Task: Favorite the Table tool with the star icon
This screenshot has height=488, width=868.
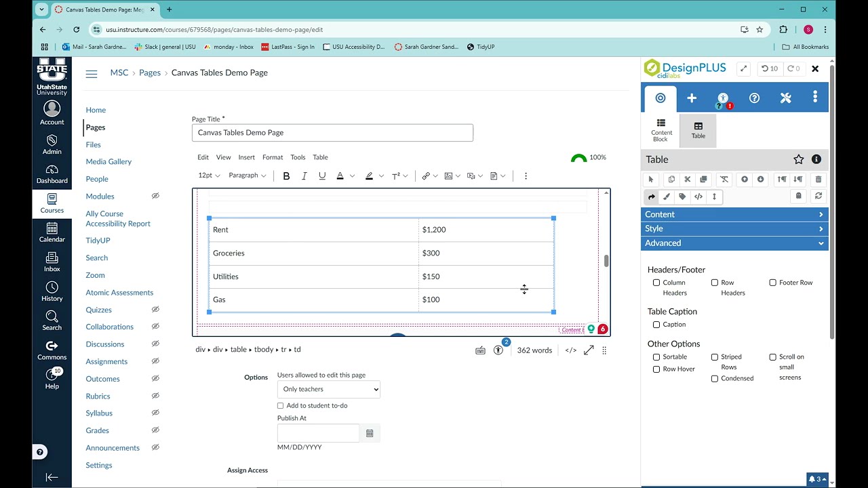Action: pos(799,159)
